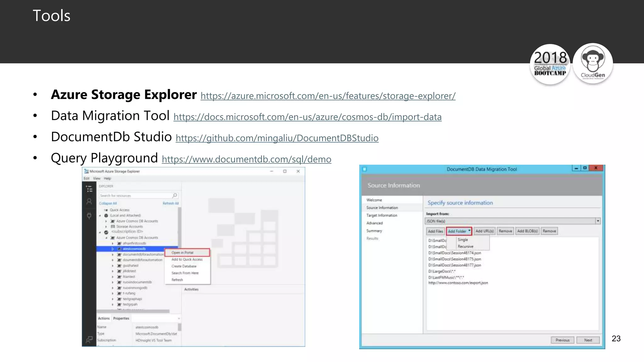Choose Create Database from context menu
644x362 pixels.
click(184, 266)
